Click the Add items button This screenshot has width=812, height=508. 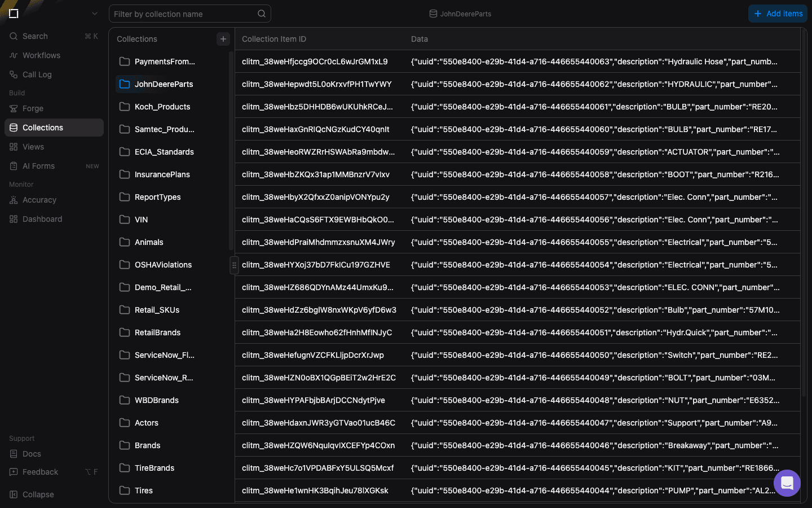778,14
